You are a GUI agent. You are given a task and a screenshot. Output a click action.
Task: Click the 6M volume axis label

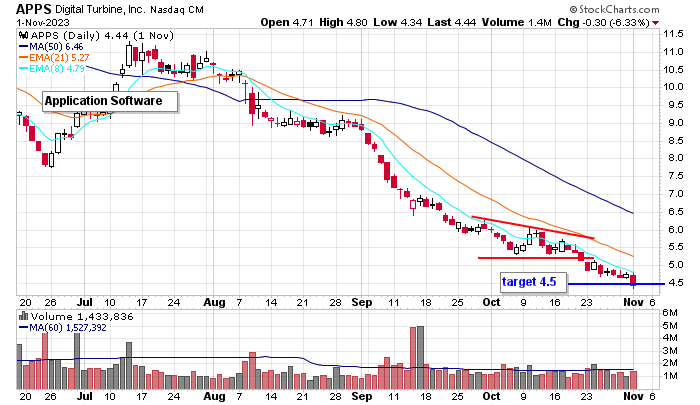(671, 313)
